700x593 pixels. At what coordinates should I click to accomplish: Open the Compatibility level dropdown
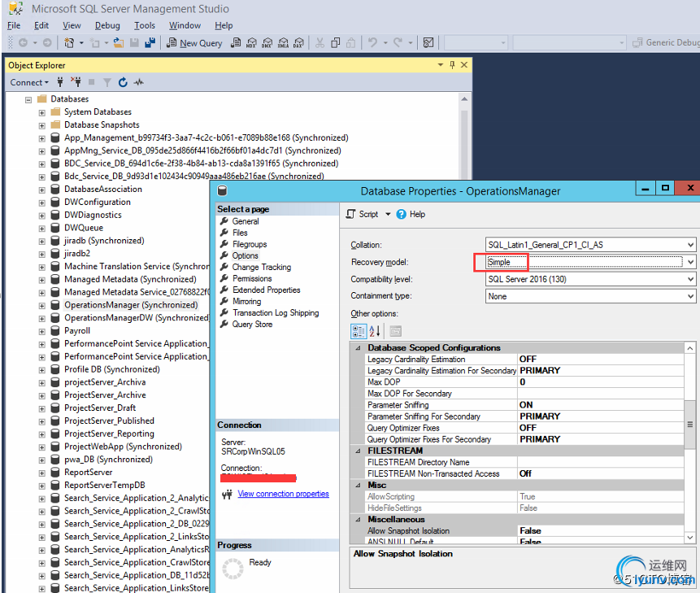(x=690, y=279)
